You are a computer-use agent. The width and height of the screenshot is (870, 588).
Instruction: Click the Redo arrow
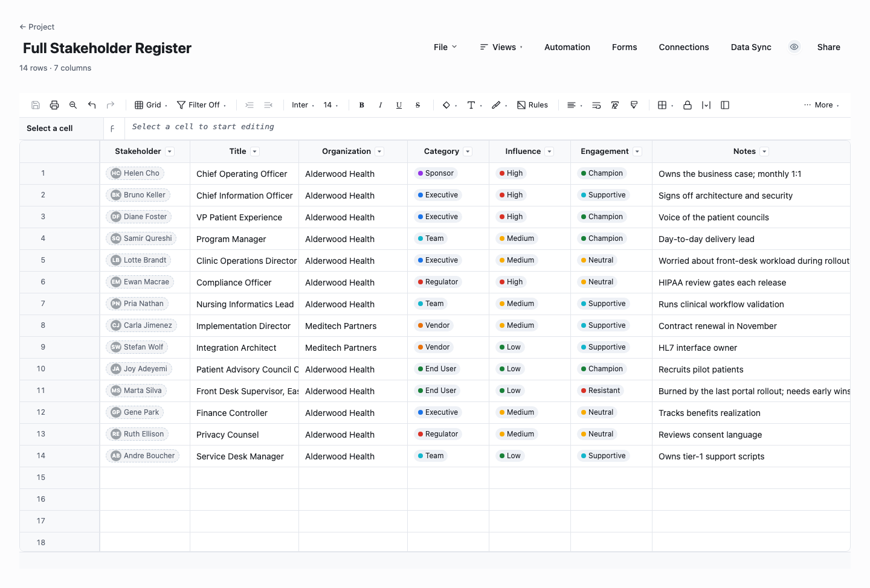(x=111, y=105)
